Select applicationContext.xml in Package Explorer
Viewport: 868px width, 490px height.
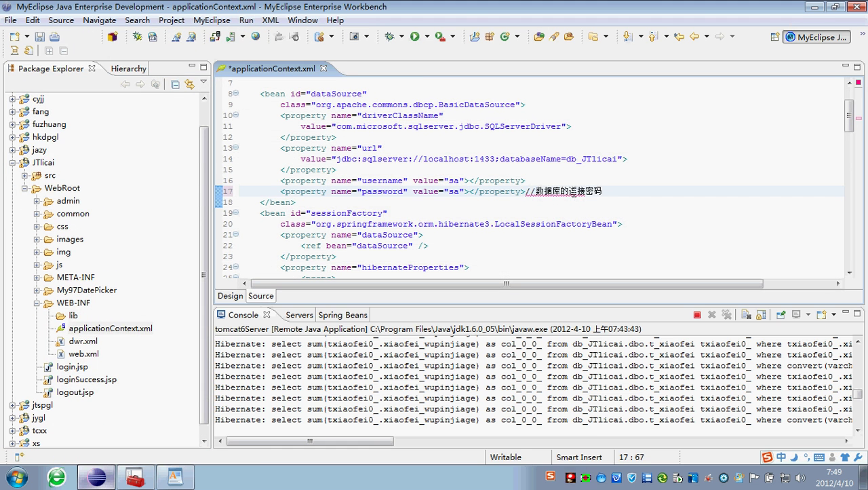pos(111,328)
